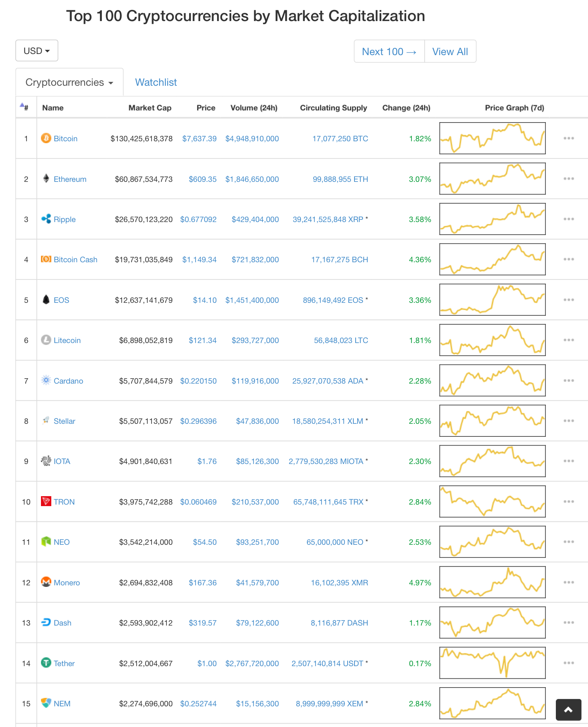588x727 pixels.
Task: Click Monero 24h change 4.97%
Action: 420,583
